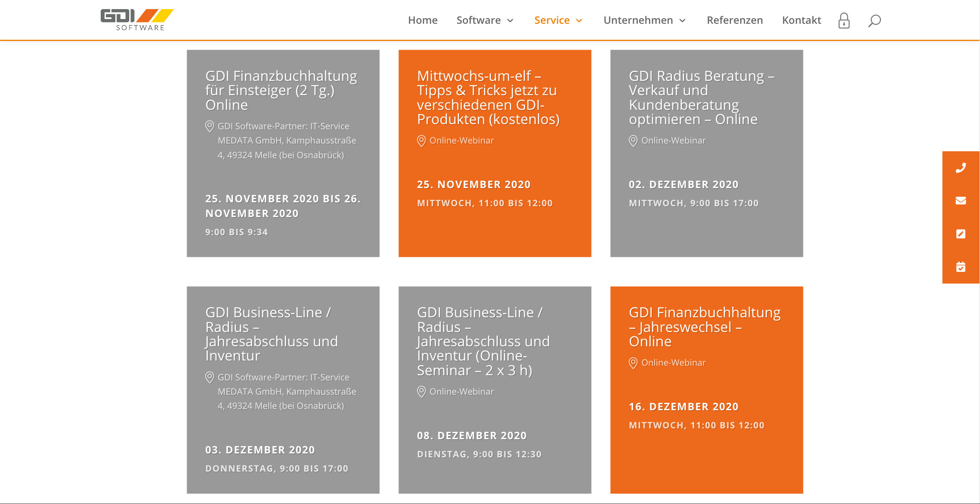Open the GDI Software logo homepage link
Image resolution: width=980 pixels, height=504 pixels.
[137, 20]
